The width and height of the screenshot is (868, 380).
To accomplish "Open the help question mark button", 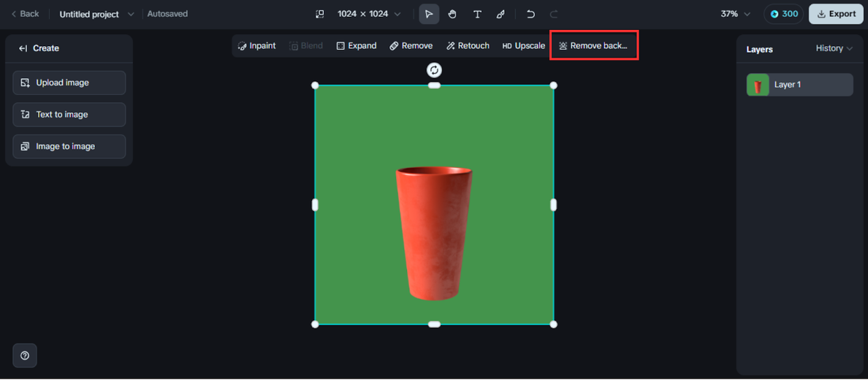I will (x=25, y=356).
